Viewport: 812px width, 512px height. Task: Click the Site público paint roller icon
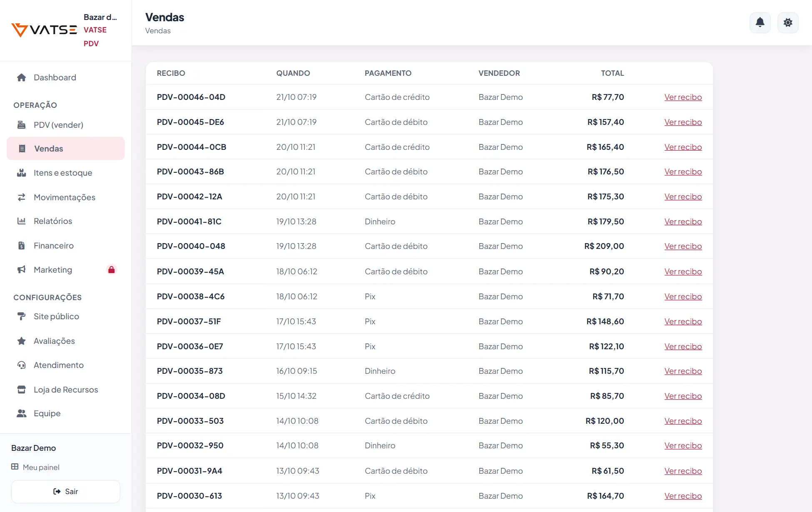click(x=22, y=316)
